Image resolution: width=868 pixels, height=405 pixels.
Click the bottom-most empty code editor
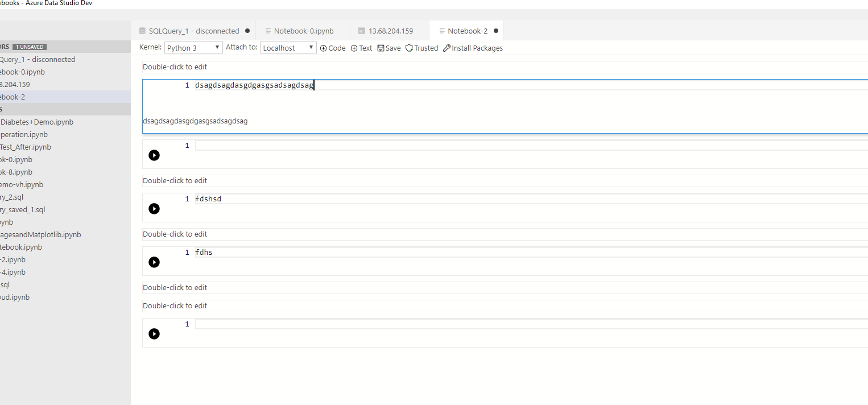531,324
